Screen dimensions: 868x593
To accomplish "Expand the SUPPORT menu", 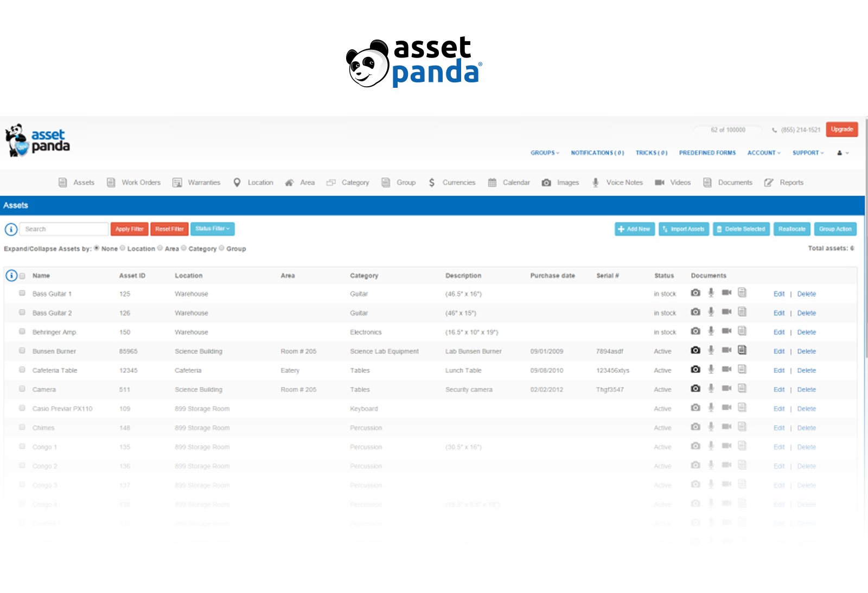I will [x=808, y=153].
